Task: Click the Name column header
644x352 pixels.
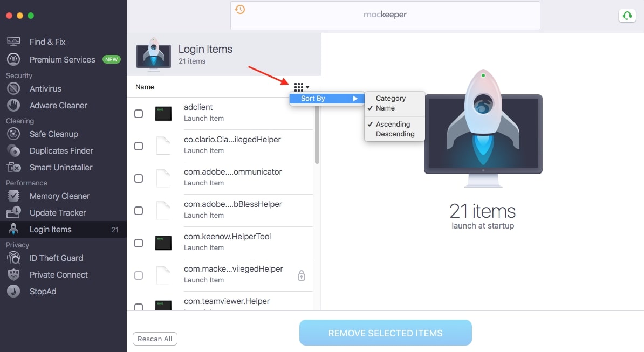Action: 145,87
